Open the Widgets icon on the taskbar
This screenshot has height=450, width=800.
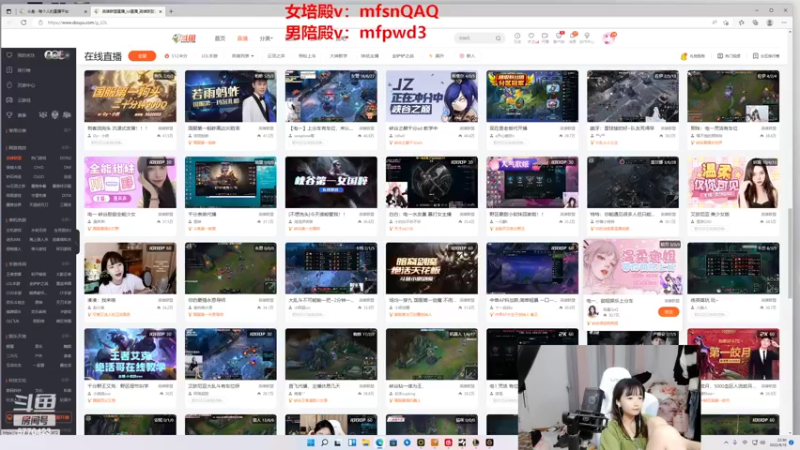coord(352,442)
